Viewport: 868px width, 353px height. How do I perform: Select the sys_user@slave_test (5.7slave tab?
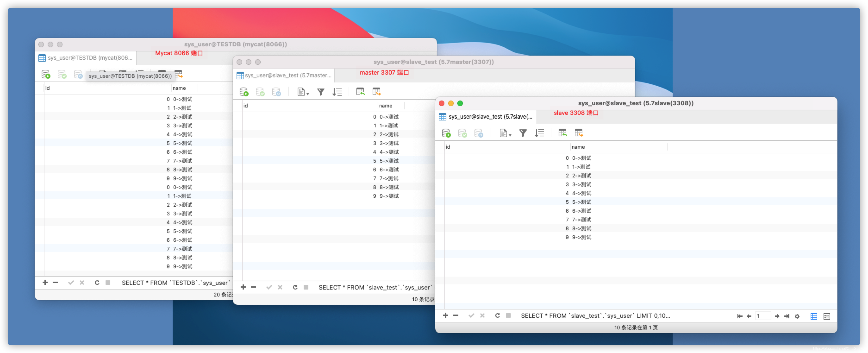click(486, 117)
